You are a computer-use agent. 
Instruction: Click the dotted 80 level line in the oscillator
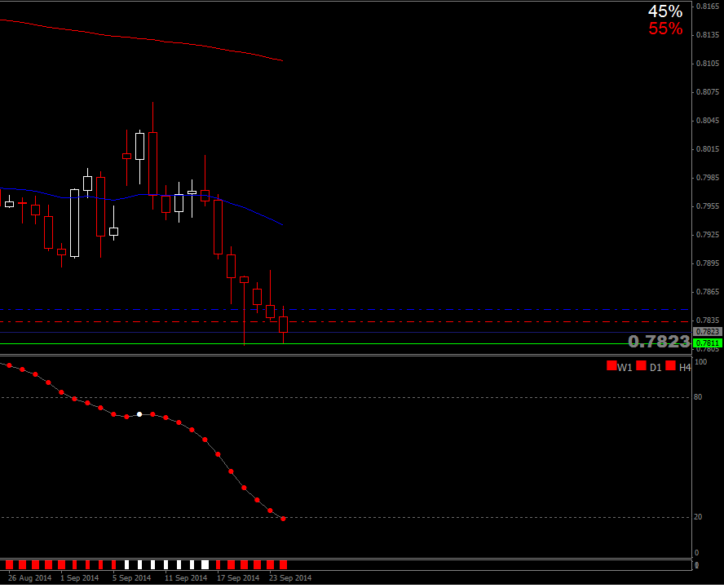344,397
